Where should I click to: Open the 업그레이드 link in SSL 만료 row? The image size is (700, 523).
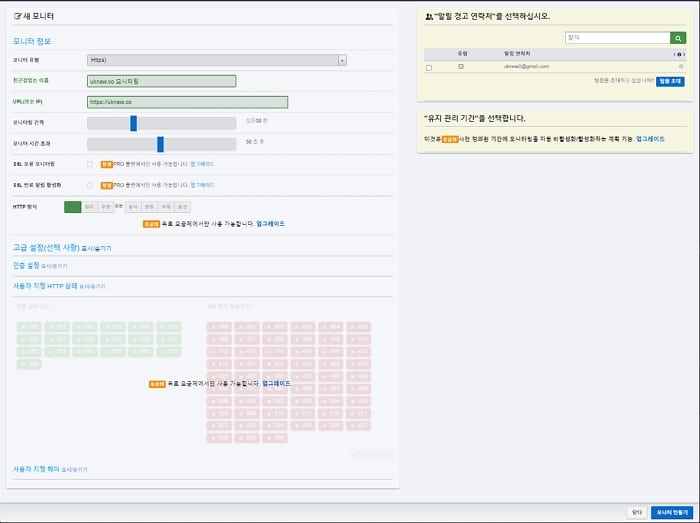point(202,185)
